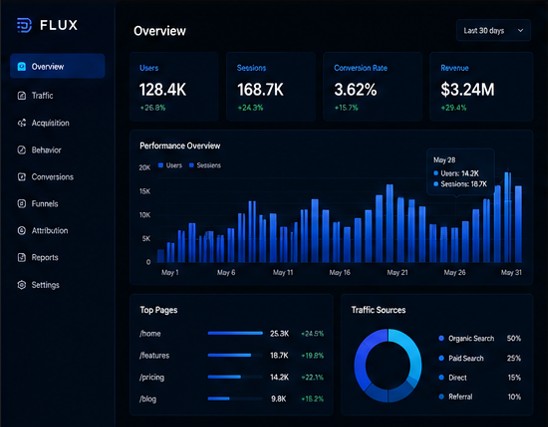Click the $3.24M revenue value
This screenshot has height=427, width=548.
click(468, 89)
